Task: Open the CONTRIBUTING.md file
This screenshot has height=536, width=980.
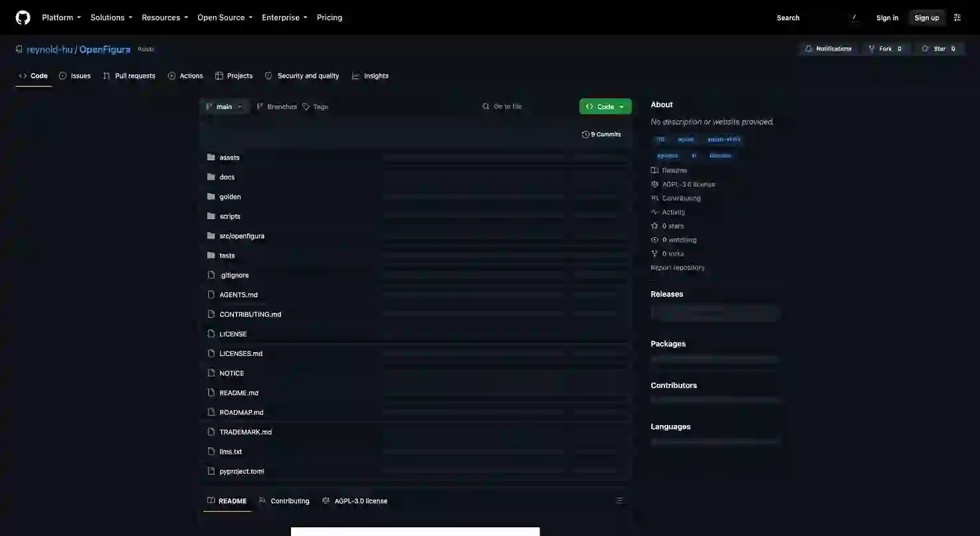Action: tap(250, 314)
